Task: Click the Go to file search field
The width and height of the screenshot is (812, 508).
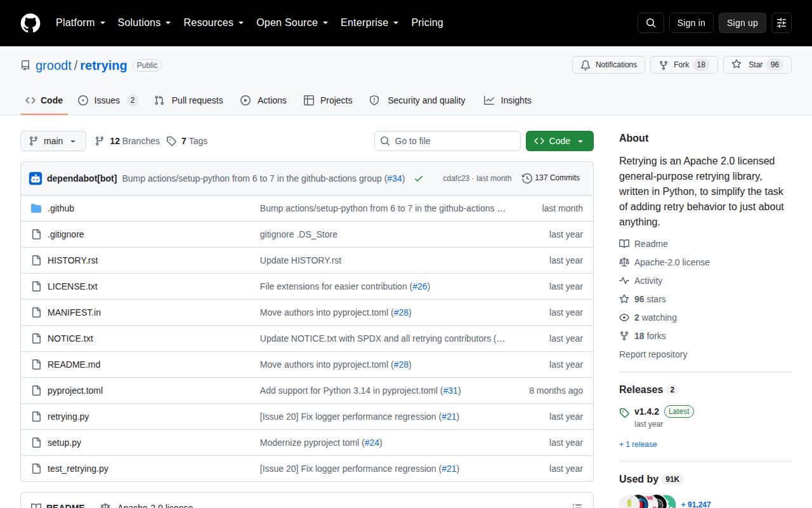Action: [x=447, y=141]
